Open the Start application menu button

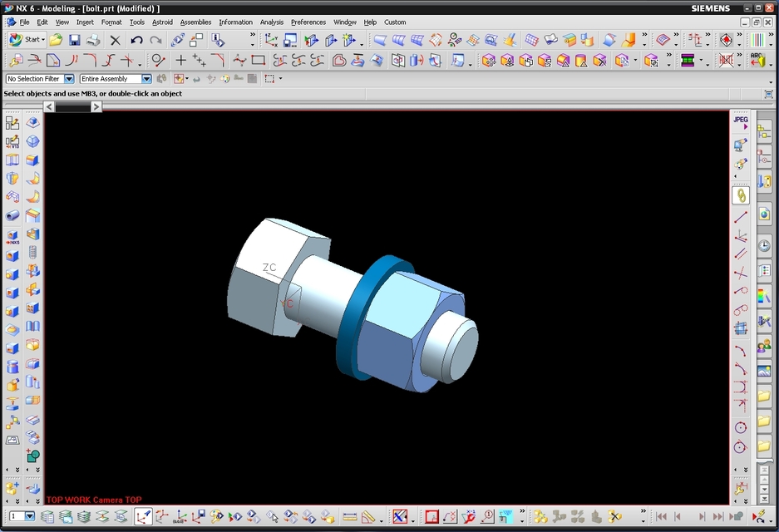(27, 40)
